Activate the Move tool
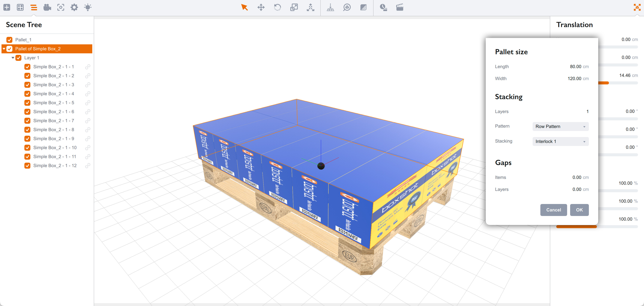Screen dimensions: 644x306 pos(261,7)
